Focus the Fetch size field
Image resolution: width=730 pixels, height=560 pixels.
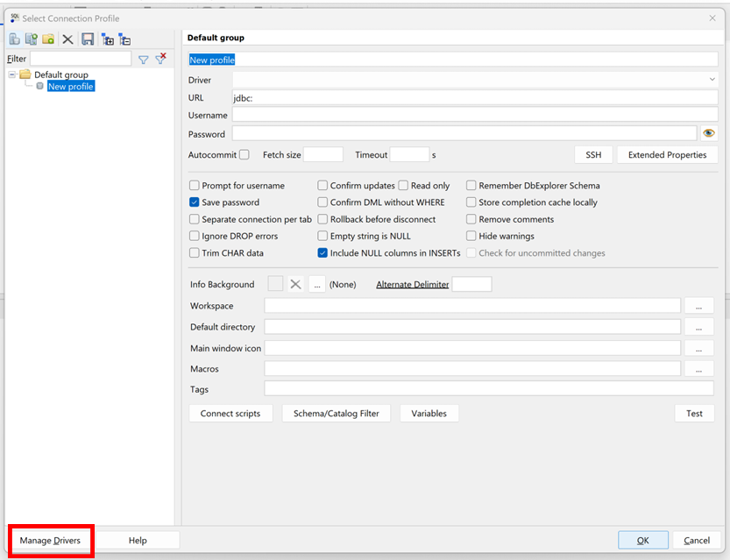tap(323, 154)
